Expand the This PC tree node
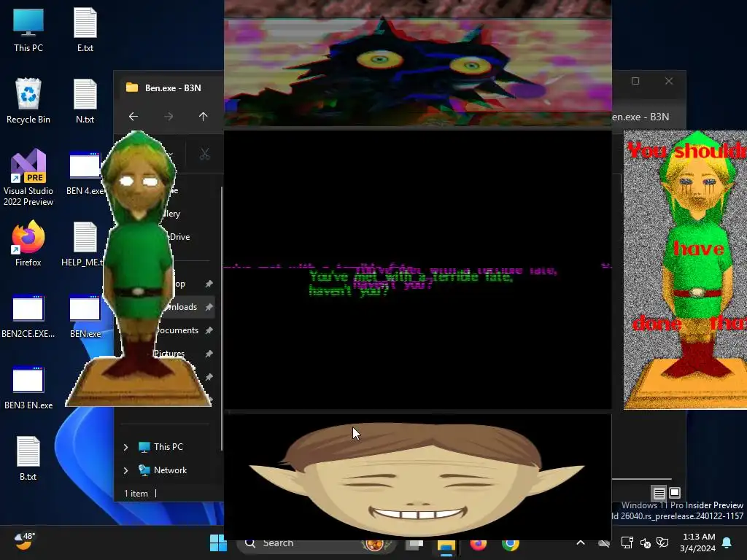 125,447
